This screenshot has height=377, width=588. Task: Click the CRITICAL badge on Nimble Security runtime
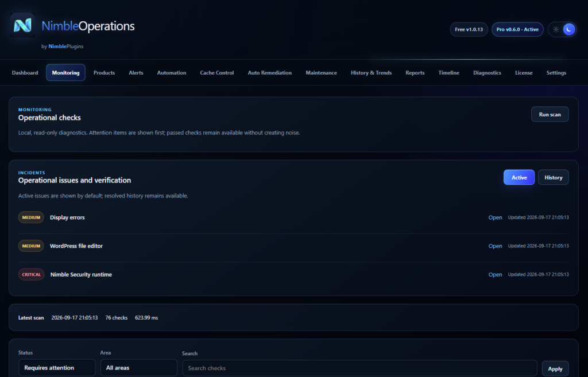(32, 274)
